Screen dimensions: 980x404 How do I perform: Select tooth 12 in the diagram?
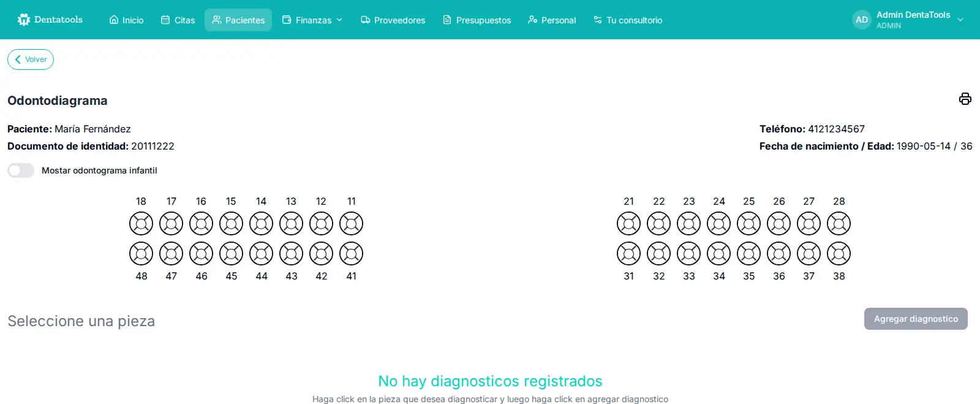(321, 223)
